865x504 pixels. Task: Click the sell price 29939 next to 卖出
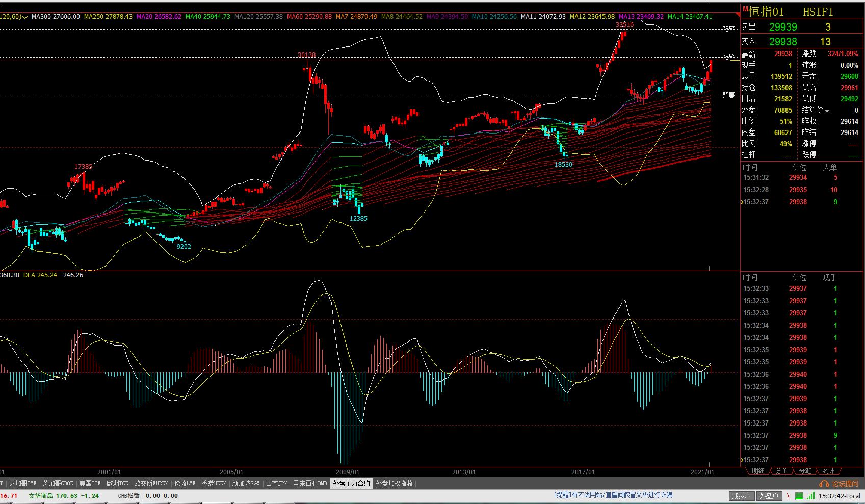pos(783,27)
